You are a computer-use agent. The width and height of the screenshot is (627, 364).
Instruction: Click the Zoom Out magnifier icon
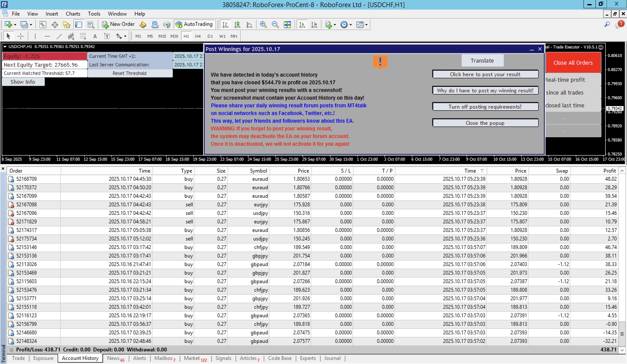tap(275, 24)
